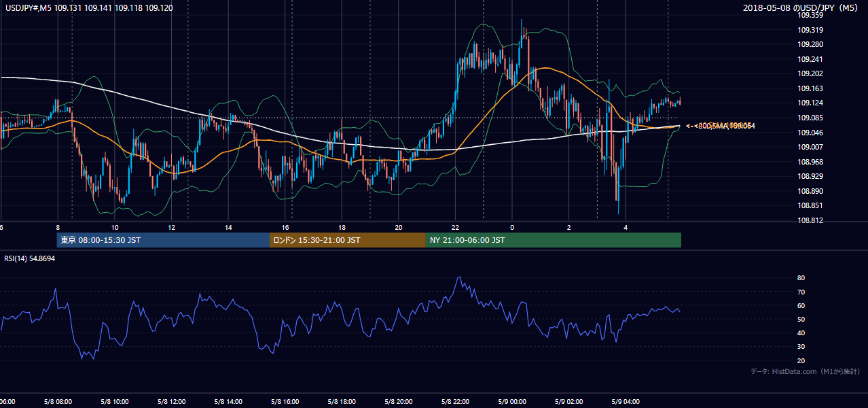Click price axis label 108.929
The image size is (868, 408).
(811, 176)
